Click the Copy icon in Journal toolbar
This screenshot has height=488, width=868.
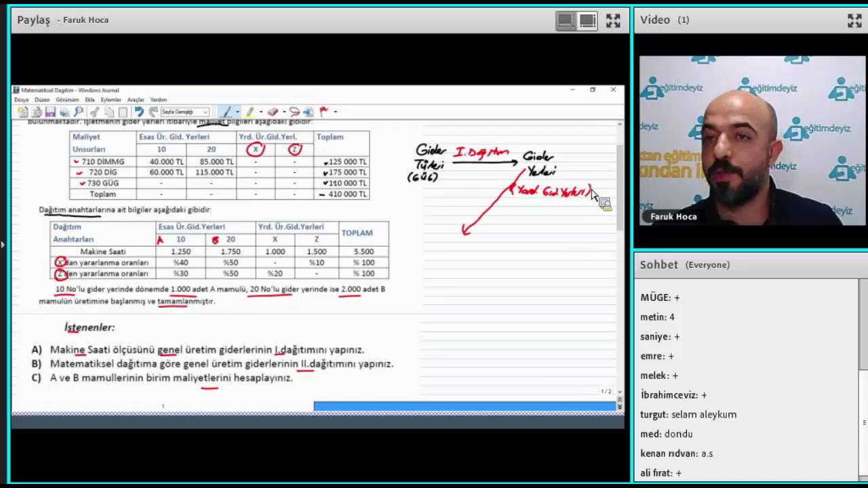click(x=108, y=112)
